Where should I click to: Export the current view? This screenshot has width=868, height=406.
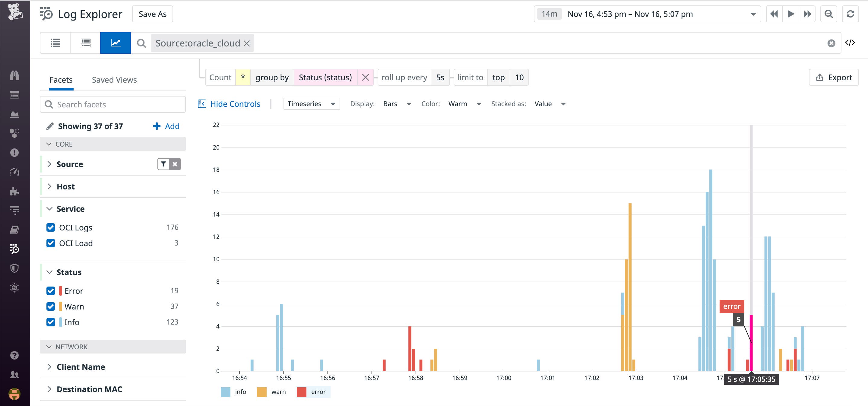[x=834, y=77]
